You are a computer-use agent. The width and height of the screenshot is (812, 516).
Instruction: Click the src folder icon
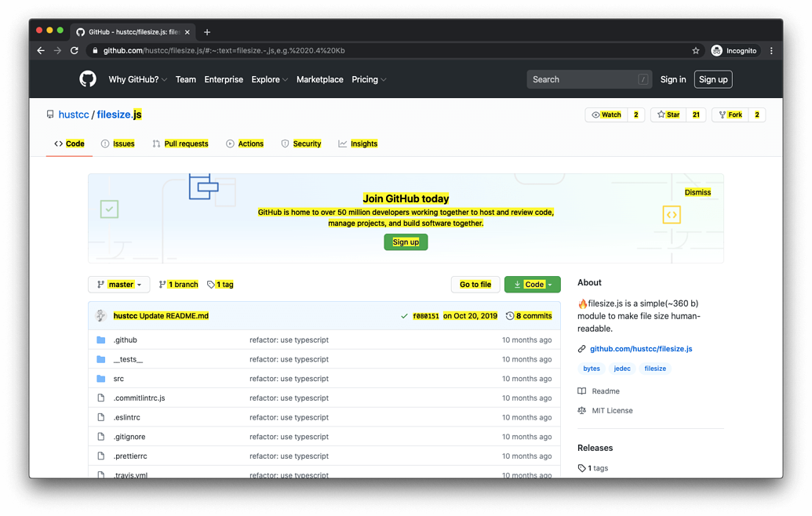[x=101, y=379]
